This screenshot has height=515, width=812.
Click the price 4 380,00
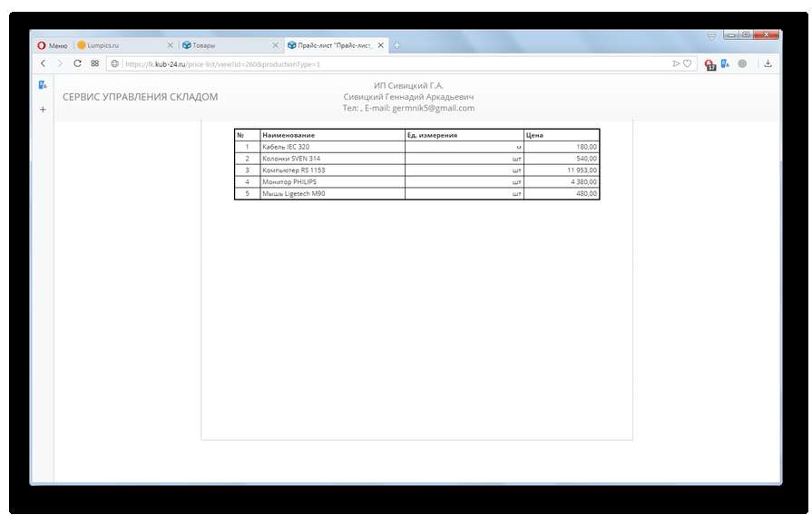[583, 181]
